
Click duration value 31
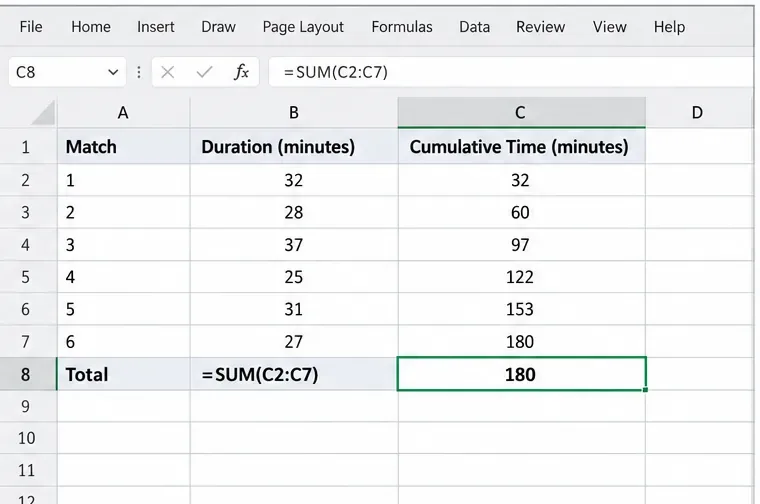[x=294, y=309]
